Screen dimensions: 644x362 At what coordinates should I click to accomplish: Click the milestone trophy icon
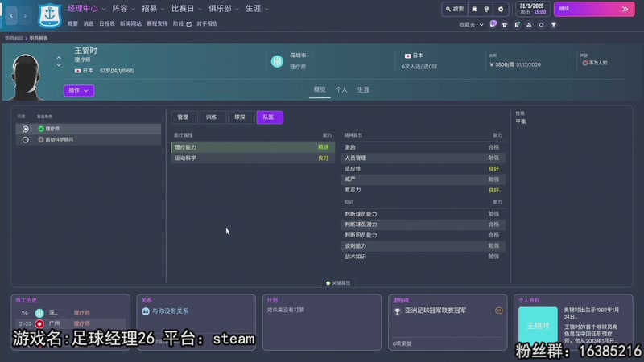point(397,311)
